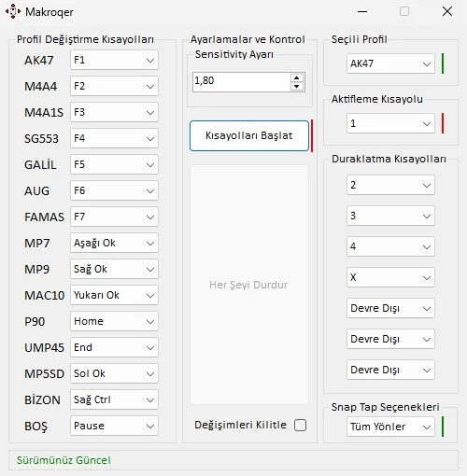Open the first Devre Dışı pause dropdown
The image size is (467, 476).
coord(390,308)
